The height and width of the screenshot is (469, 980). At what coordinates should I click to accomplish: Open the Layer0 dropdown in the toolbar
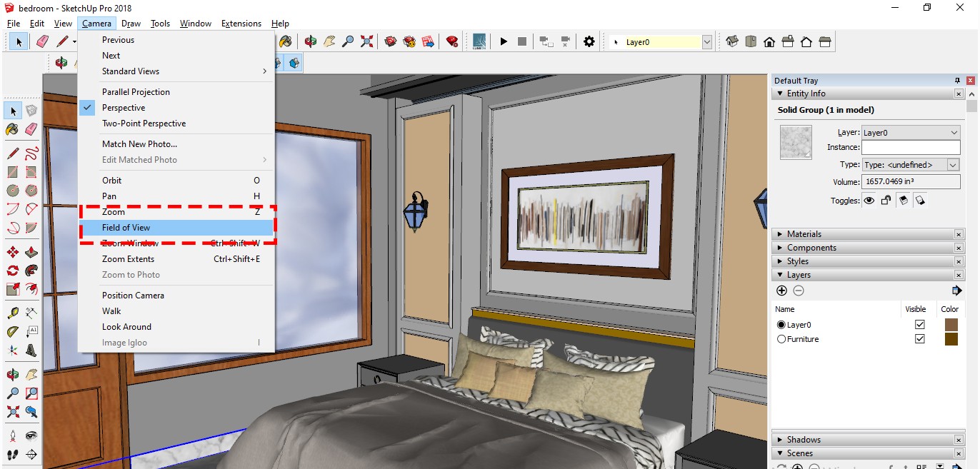point(707,42)
